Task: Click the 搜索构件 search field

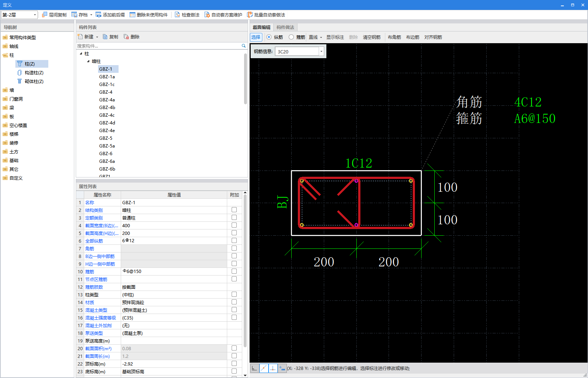Action: (158, 46)
